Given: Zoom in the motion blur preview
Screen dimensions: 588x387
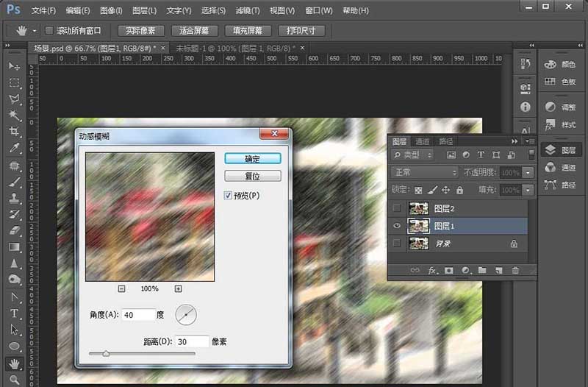Looking at the screenshot, I should [178, 288].
